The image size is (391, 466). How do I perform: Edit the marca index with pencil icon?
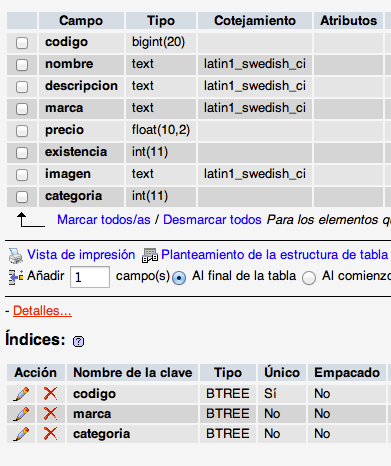[x=21, y=414]
